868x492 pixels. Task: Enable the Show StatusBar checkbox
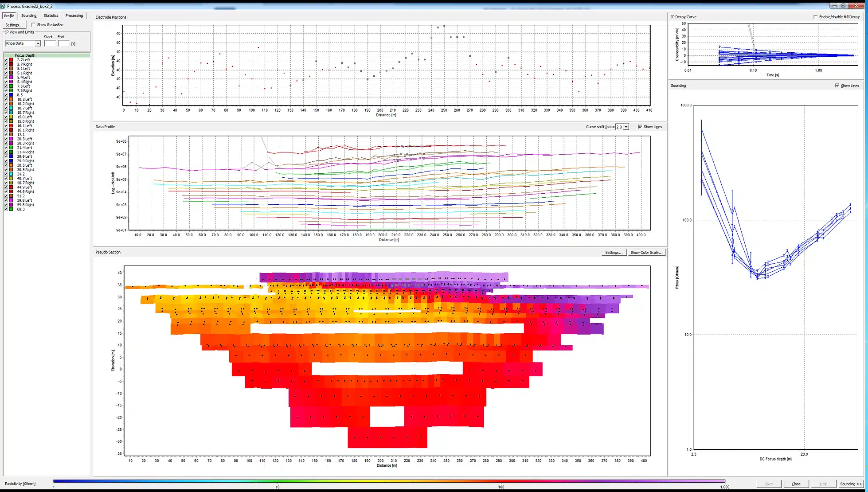coord(33,25)
